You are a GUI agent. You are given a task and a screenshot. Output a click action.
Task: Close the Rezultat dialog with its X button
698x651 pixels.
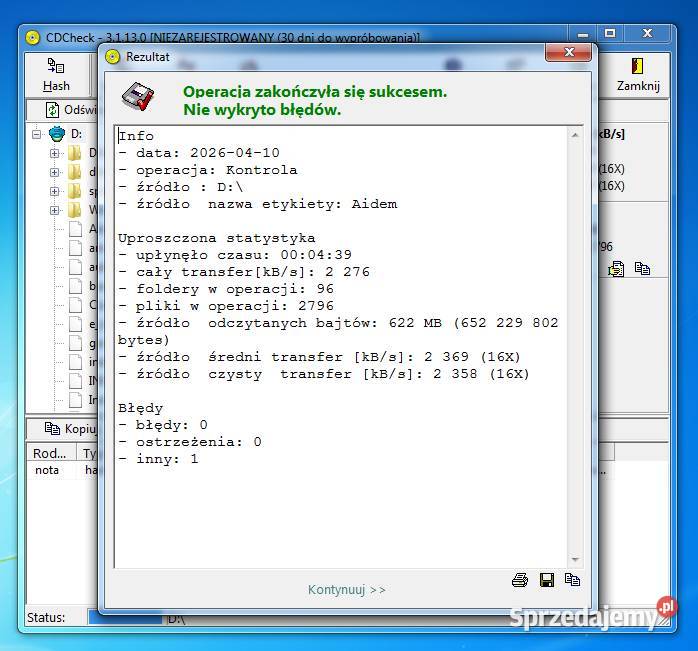point(568,53)
